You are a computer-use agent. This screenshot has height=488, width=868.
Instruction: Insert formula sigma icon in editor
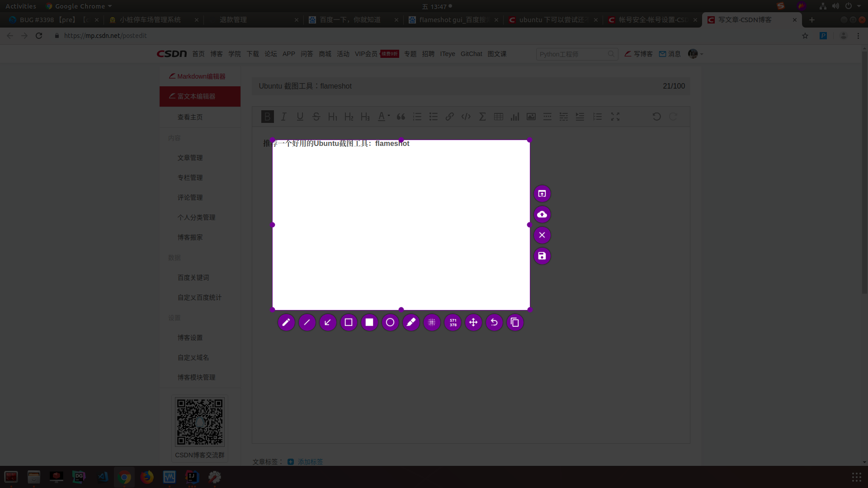(482, 117)
